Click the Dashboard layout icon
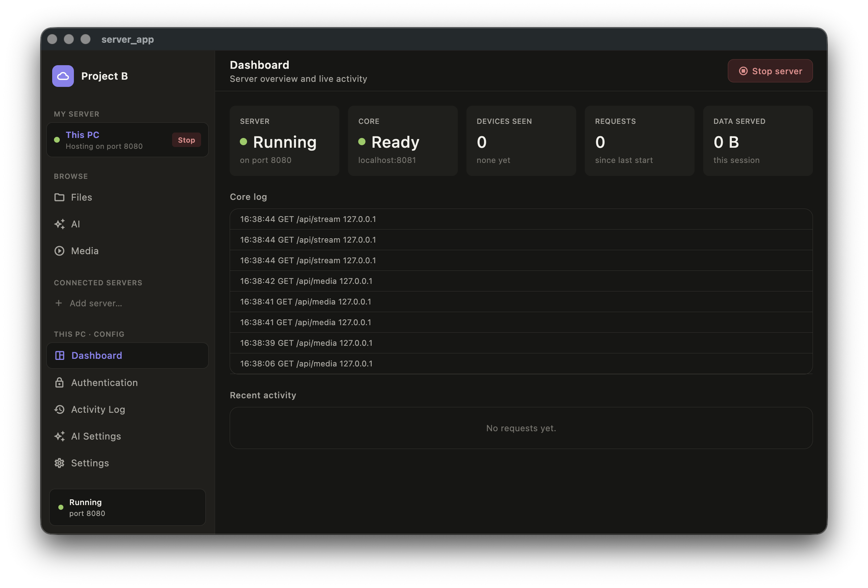The height and width of the screenshot is (588, 868). pyautogui.click(x=60, y=356)
